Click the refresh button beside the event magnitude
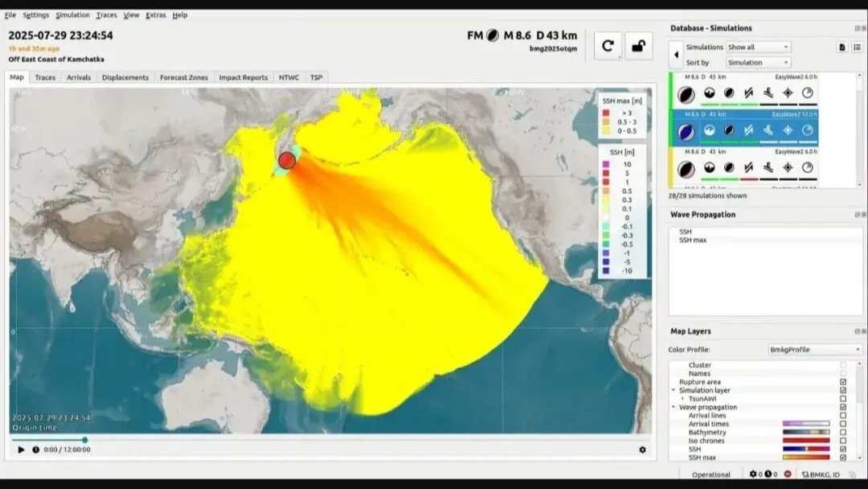The width and height of the screenshot is (868, 489). (x=608, y=46)
